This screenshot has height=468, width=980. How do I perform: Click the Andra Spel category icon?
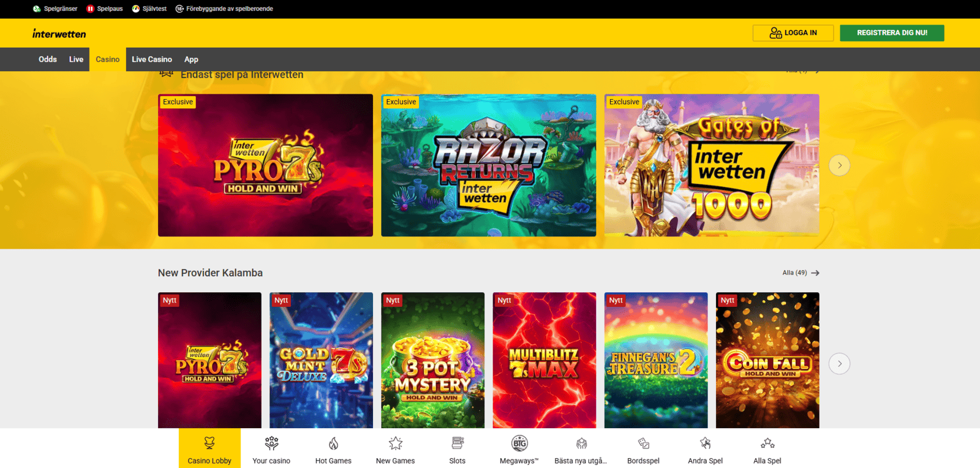pos(705,443)
